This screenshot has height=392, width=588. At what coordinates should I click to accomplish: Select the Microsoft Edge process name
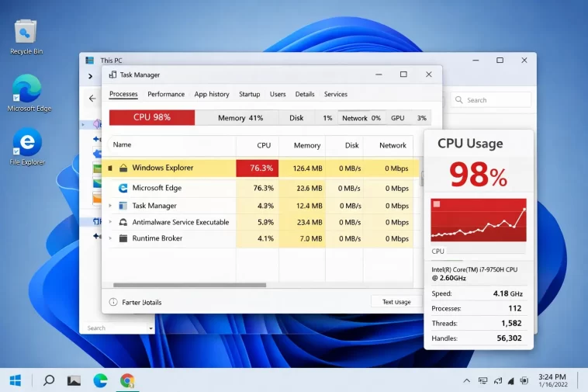(157, 188)
